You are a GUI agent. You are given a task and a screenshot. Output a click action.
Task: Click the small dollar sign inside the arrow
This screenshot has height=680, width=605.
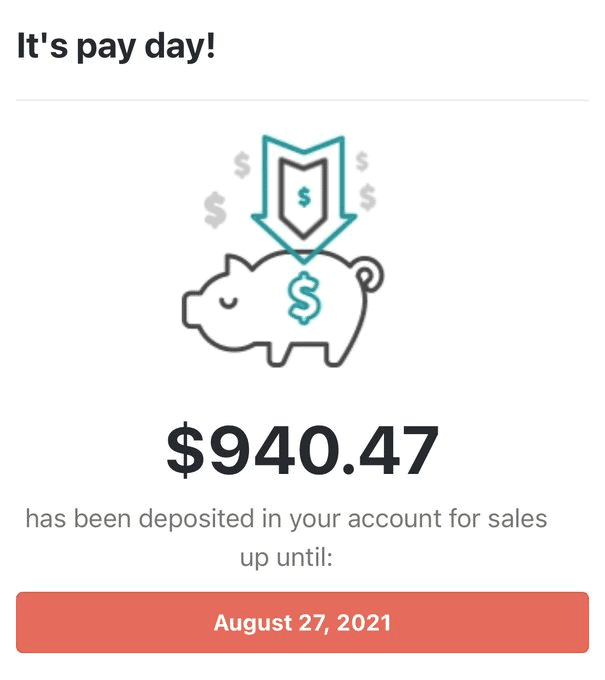pos(304,197)
